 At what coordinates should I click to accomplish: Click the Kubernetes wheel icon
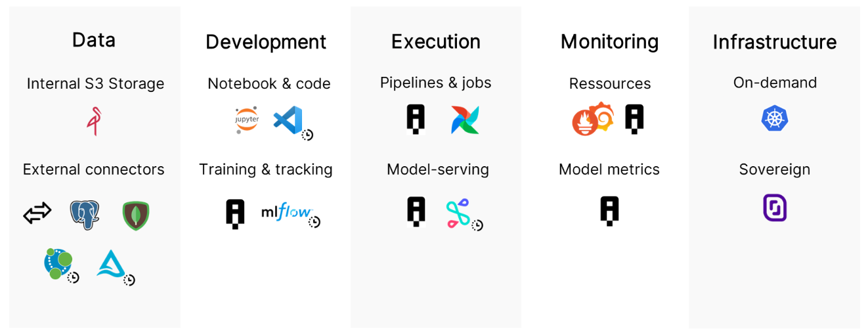[775, 119]
